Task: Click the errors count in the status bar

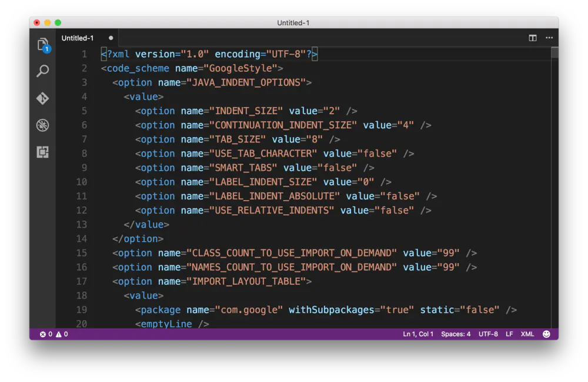Action: 45,334
